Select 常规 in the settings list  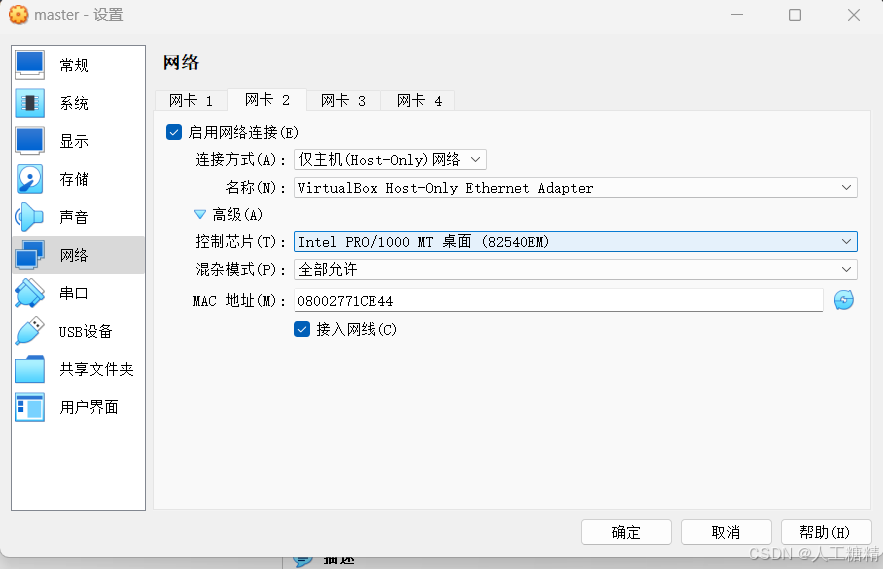click(x=78, y=65)
